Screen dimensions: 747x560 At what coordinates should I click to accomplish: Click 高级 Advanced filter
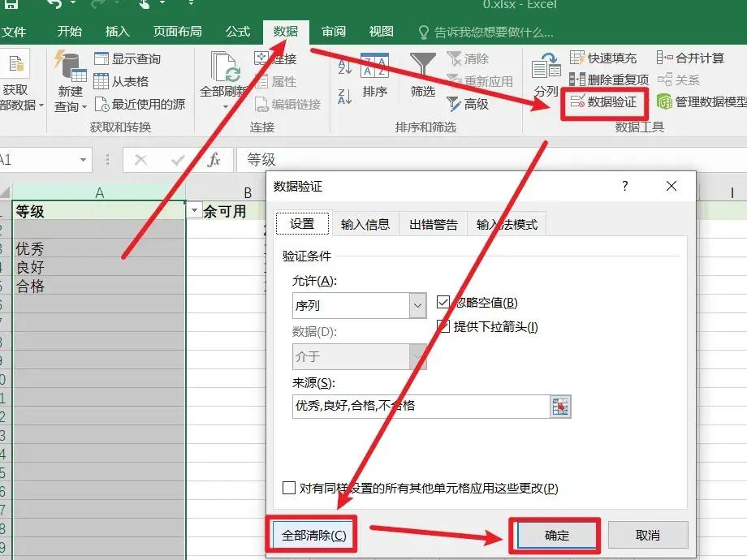(x=468, y=103)
